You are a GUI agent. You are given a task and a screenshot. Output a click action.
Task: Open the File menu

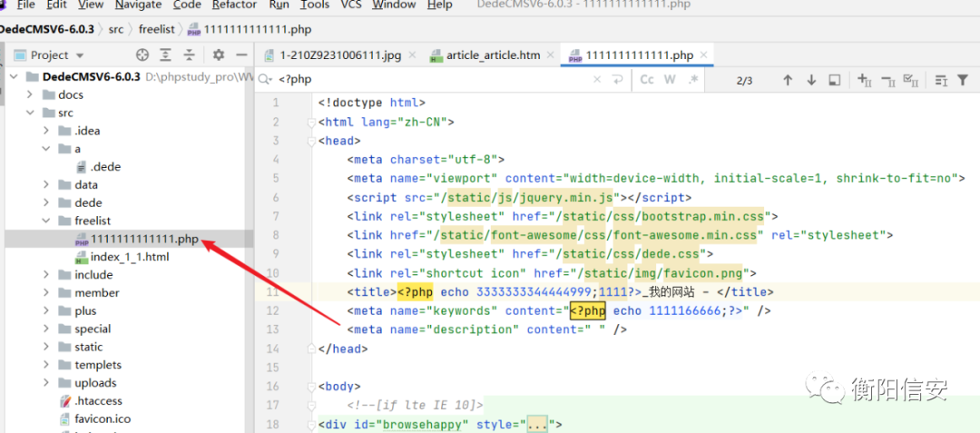[25, 5]
